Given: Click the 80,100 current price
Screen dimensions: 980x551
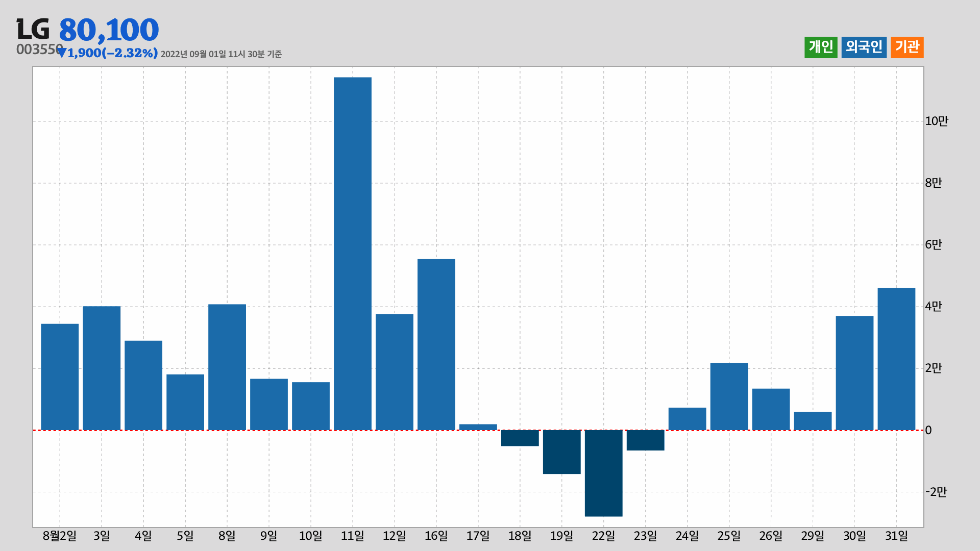Looking at the screenshot, I should (x=109, y=30).
